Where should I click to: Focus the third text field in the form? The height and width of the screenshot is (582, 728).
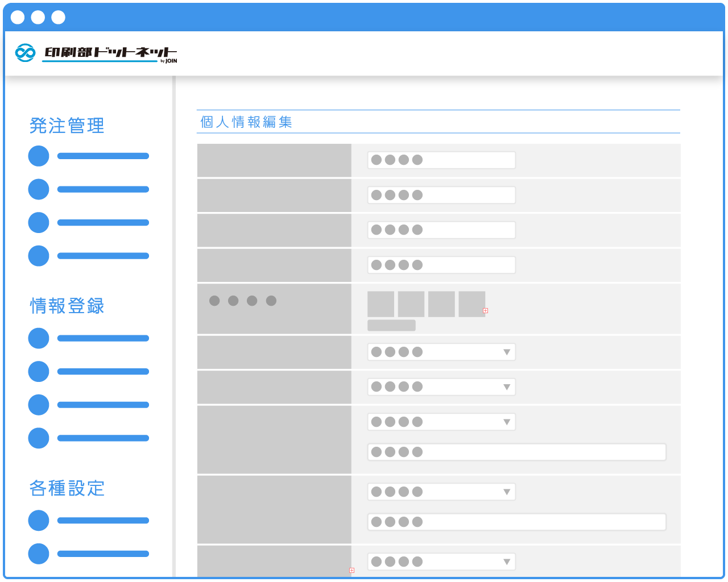tap(441, 230)
